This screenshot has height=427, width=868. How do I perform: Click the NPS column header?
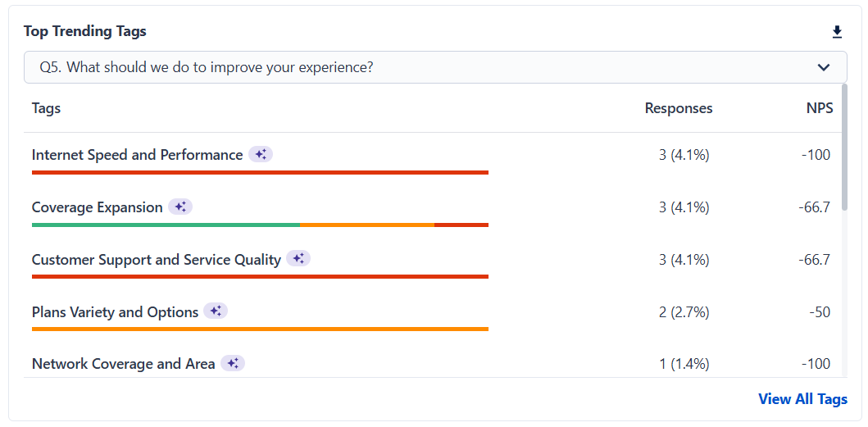click(819, 108)
